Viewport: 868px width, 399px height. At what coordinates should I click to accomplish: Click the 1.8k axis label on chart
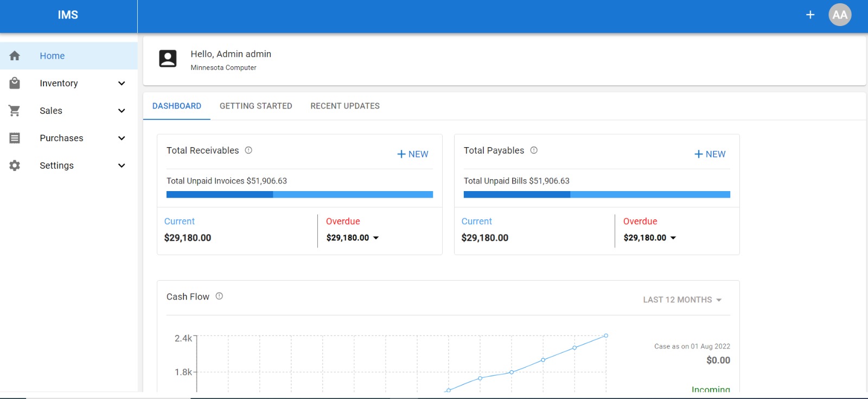coord(183,372)
